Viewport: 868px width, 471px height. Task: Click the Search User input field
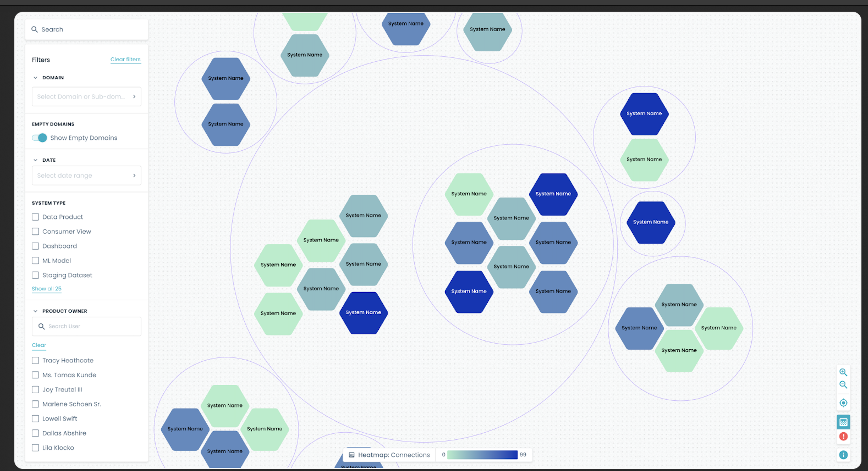coord(91,326)
